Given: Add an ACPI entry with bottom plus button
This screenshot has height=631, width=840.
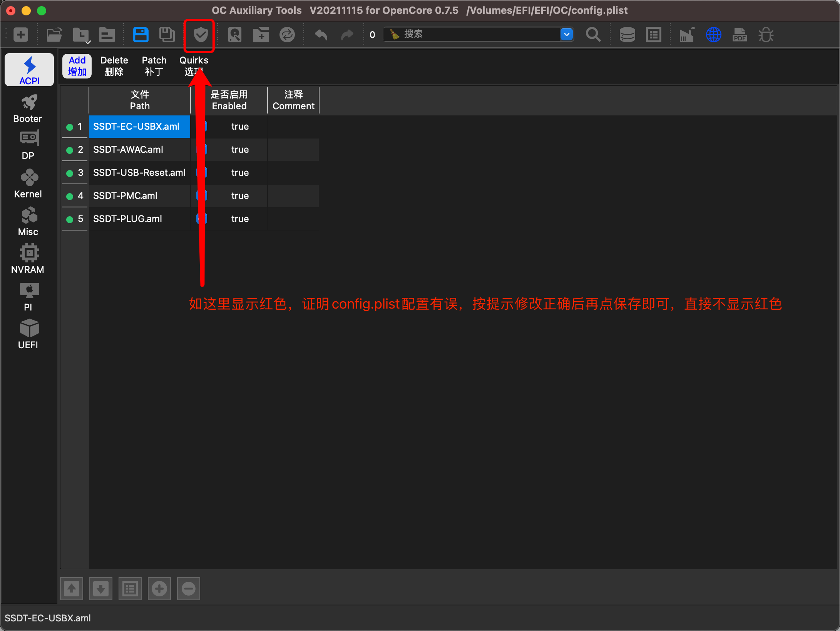Looking at the screenshot, I should [x=159, y=589].
